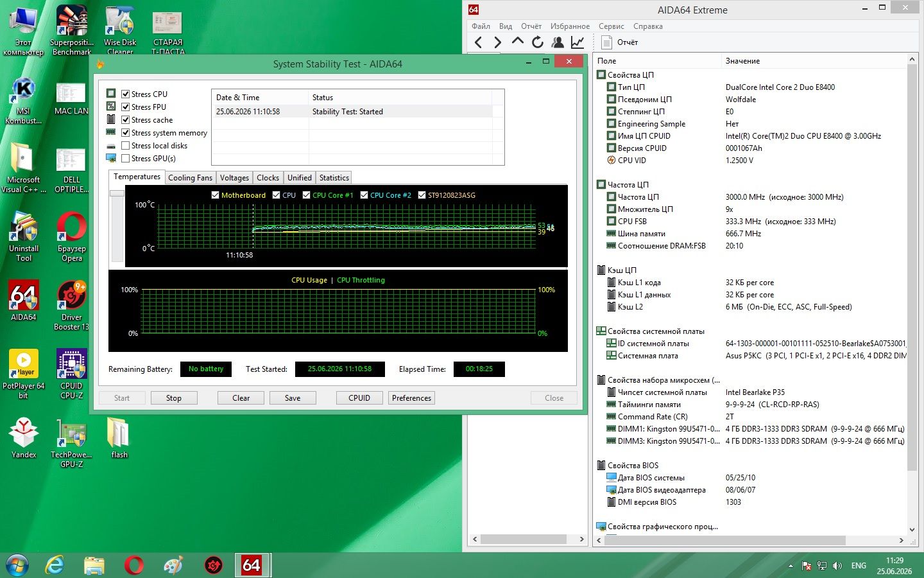The width and height of the screenshot is (924, 578).
Task: Click ENG language indicator in taskbar
Action: coord(859,566)
